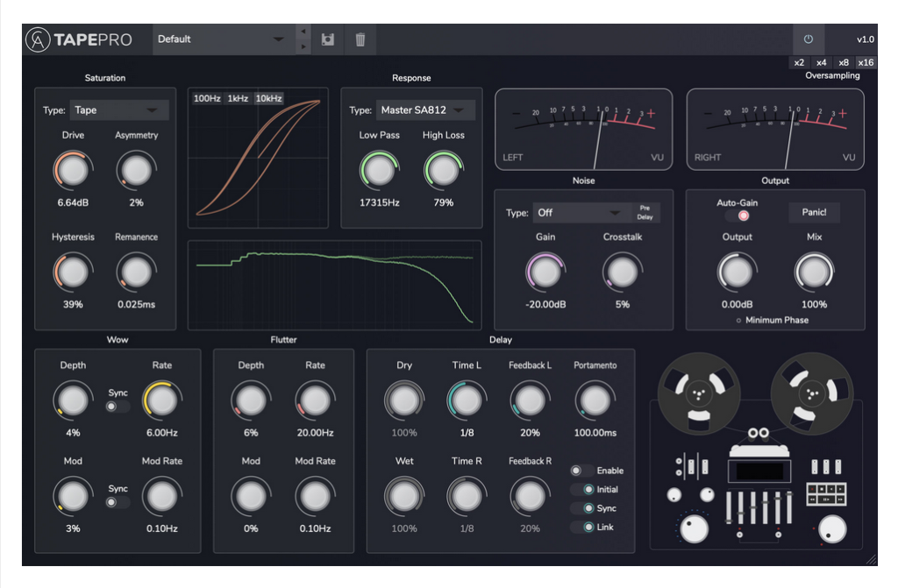Click the Feedback L knob
Viewport: 898px width, 588px height.
[530, 400]
